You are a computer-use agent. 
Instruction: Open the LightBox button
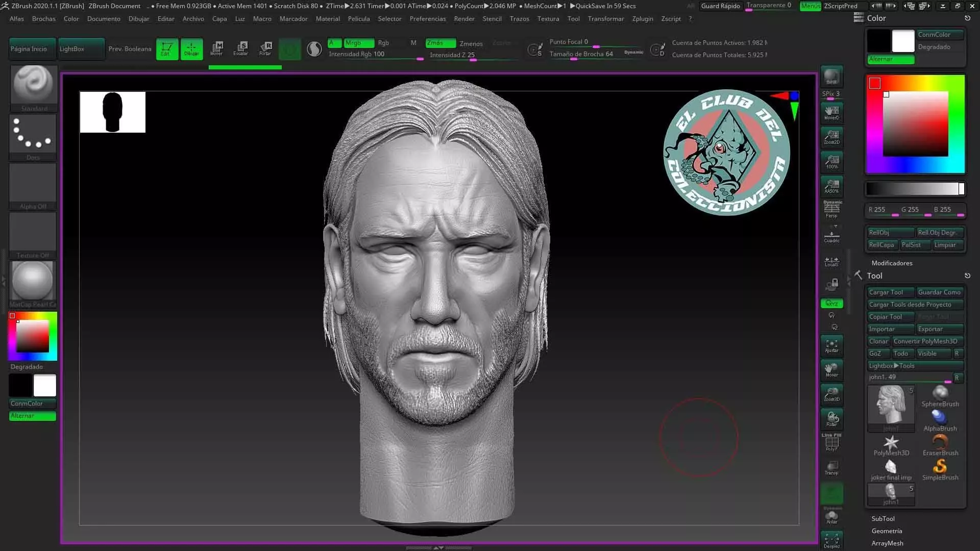[x=81, y=49]
